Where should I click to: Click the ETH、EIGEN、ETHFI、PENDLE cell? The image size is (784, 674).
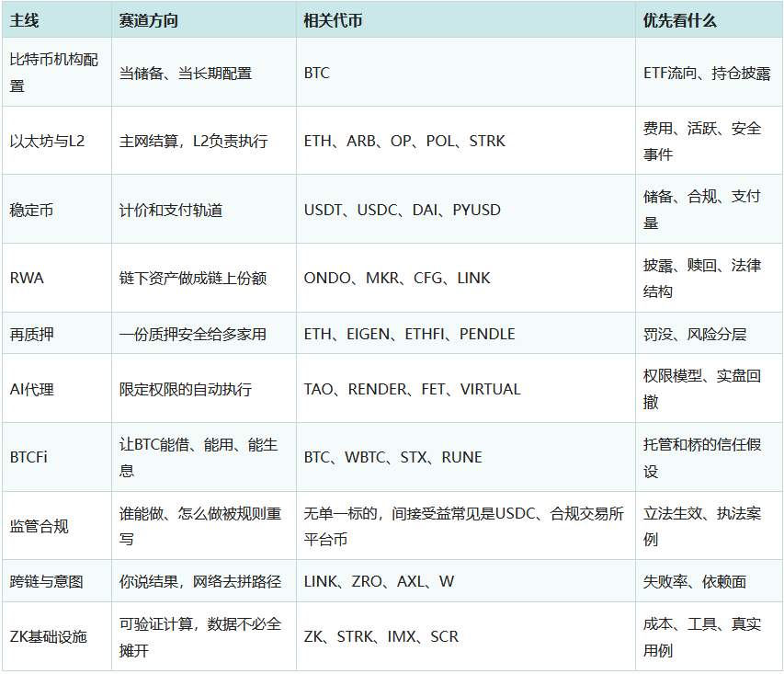[466, 333]
